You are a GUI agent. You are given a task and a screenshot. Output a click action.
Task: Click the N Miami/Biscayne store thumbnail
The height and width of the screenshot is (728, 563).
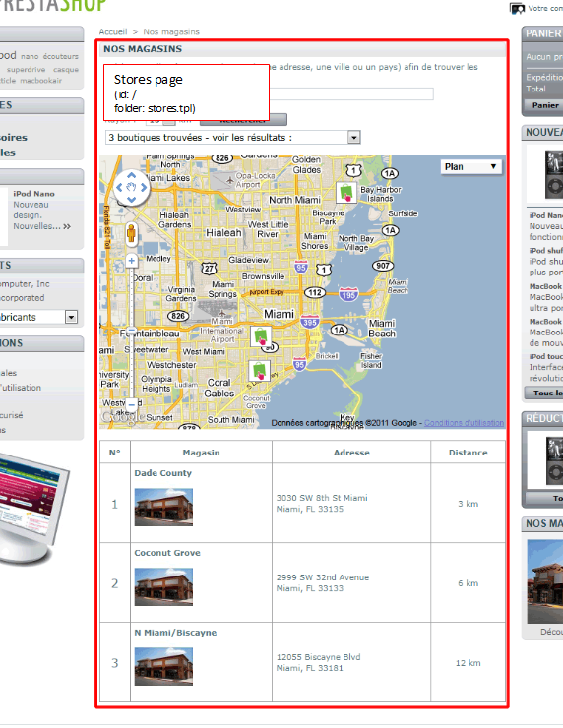click(163, 667)
